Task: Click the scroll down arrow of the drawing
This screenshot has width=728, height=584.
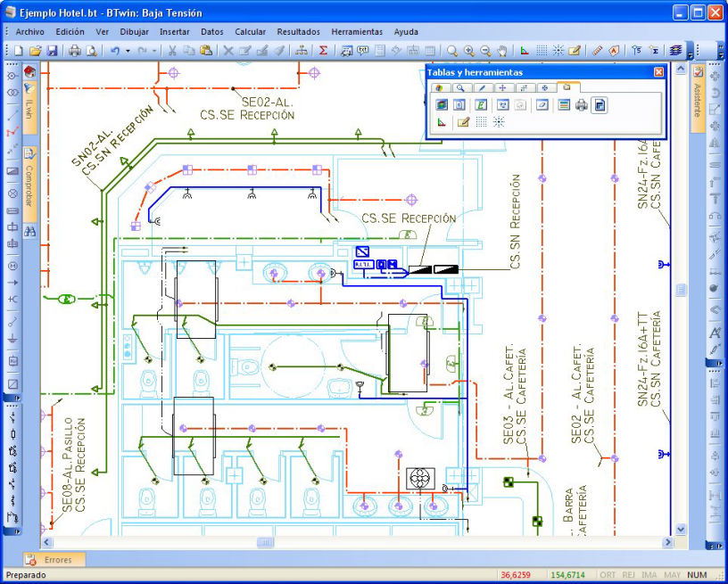Action: click(x=681, y=529)
